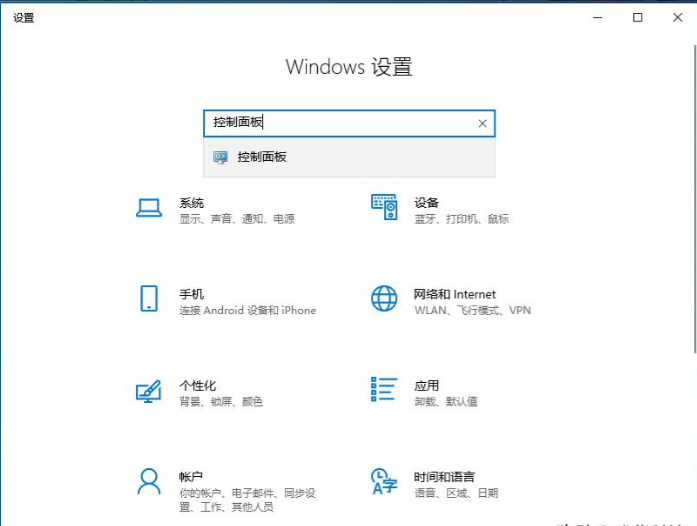Click the 你的帐户、电子邮件 description text
This screenshot has height=526, width=697.
click(x=247, y=500)
